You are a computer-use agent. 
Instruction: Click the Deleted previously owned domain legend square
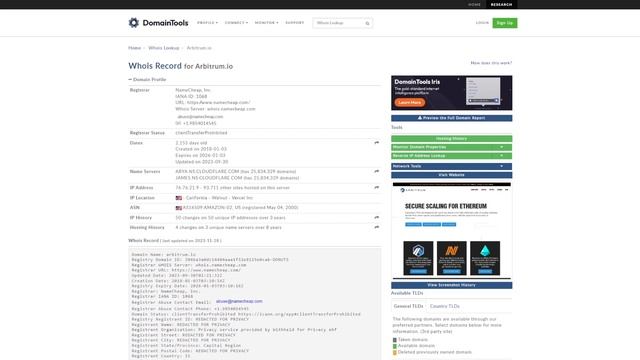coord(395,352)
